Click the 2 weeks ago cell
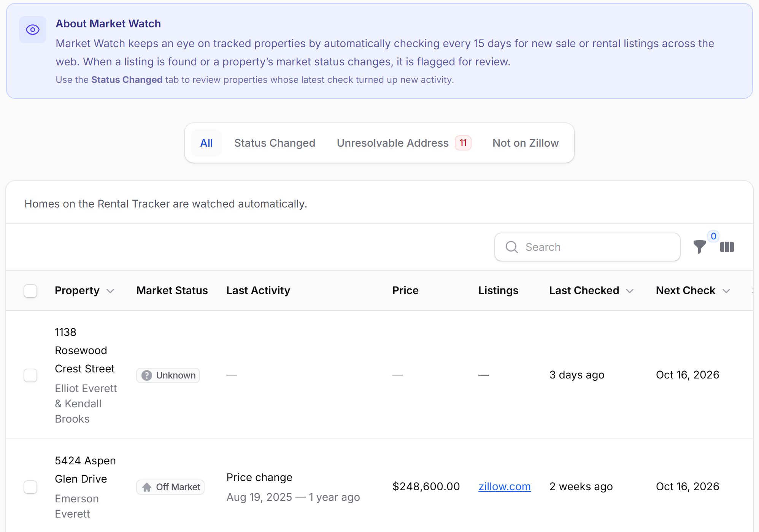This screenshot has height=532, width=759. tap(581, 486)
